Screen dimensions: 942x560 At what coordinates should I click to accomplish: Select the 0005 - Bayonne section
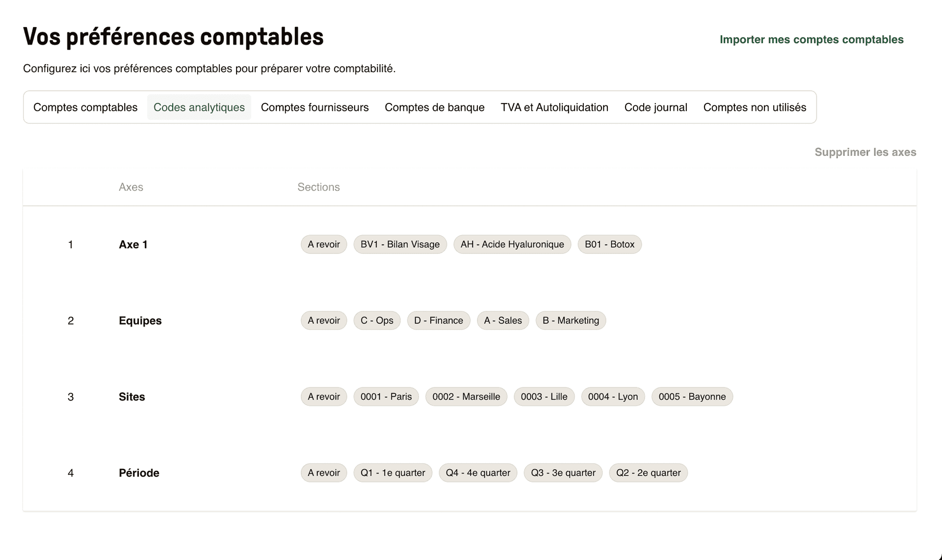(x=692, y=396)
